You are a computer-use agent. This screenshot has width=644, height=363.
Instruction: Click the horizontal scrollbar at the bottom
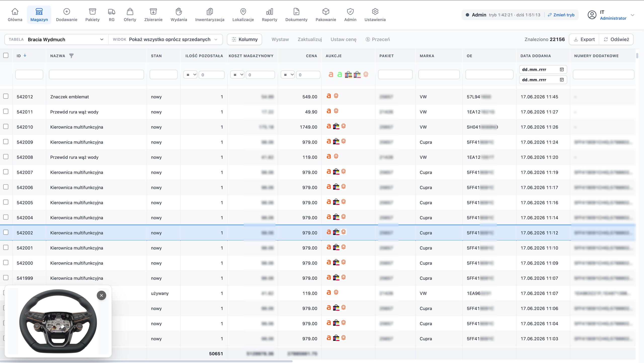click(146, 361)
